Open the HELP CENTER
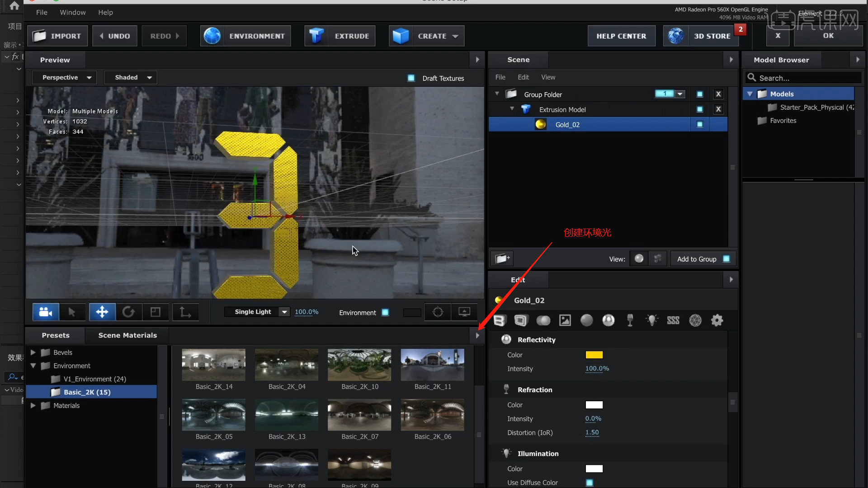Viewport: 868px width, 488px height. click(621, 36)
